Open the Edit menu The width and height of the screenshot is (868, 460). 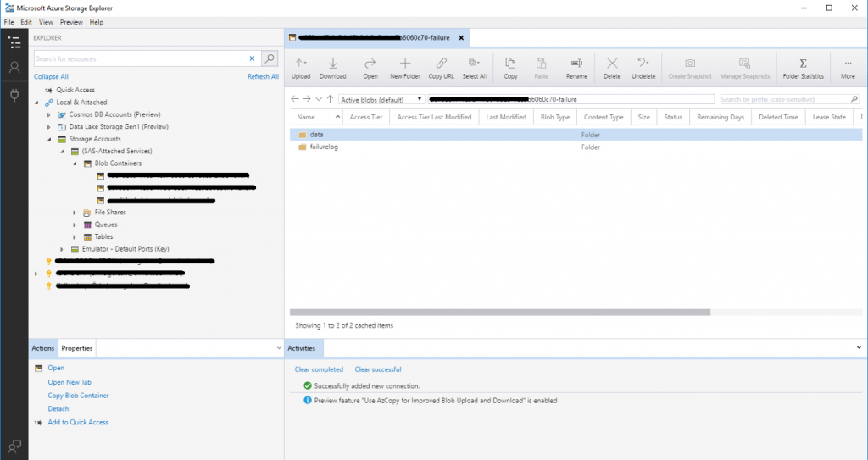26,22
